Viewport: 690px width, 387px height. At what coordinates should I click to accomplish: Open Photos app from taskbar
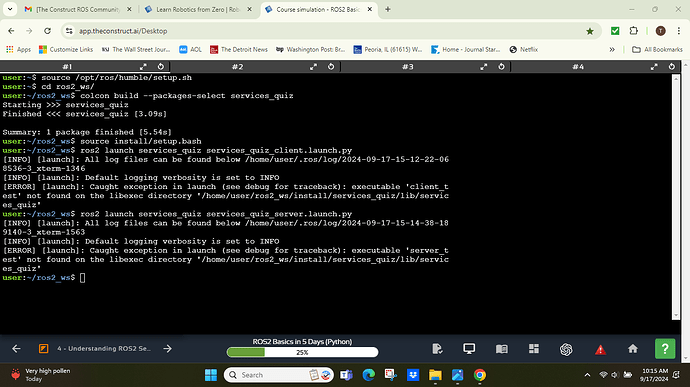pyautogui.click(x=458, y=375)
